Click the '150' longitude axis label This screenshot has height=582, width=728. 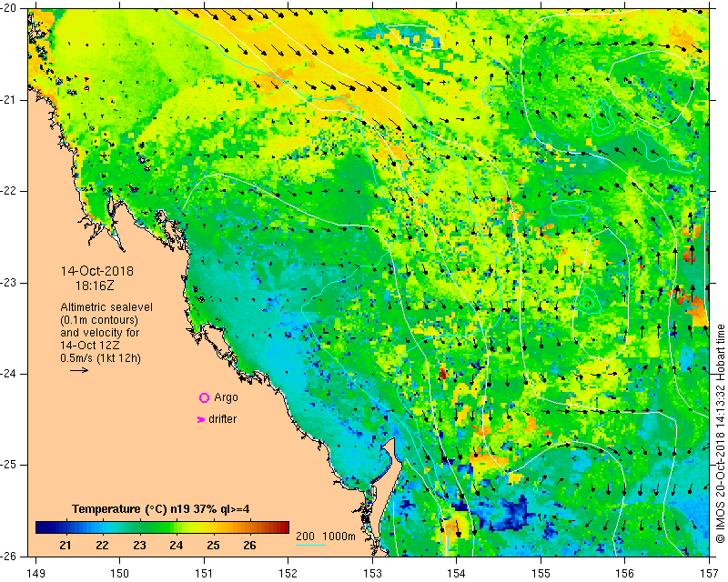tap(120, 574)
